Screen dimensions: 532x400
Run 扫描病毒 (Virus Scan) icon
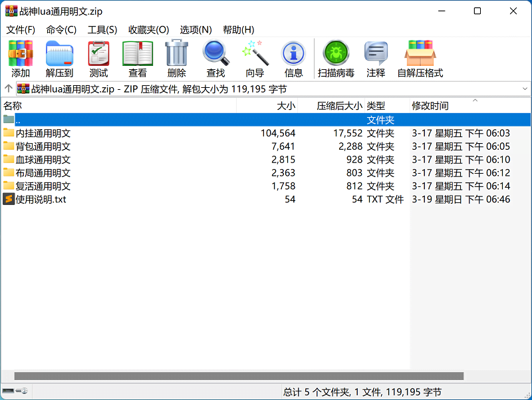[336, 58]
